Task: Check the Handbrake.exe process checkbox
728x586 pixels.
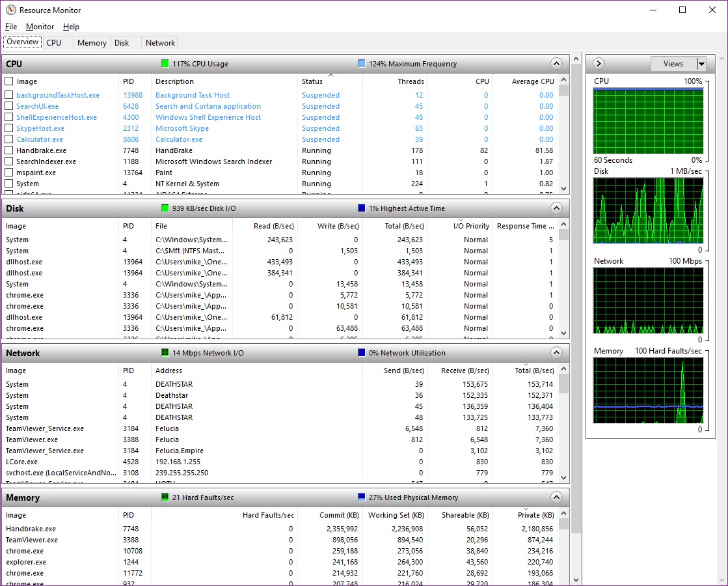Action: coord(9,150)
